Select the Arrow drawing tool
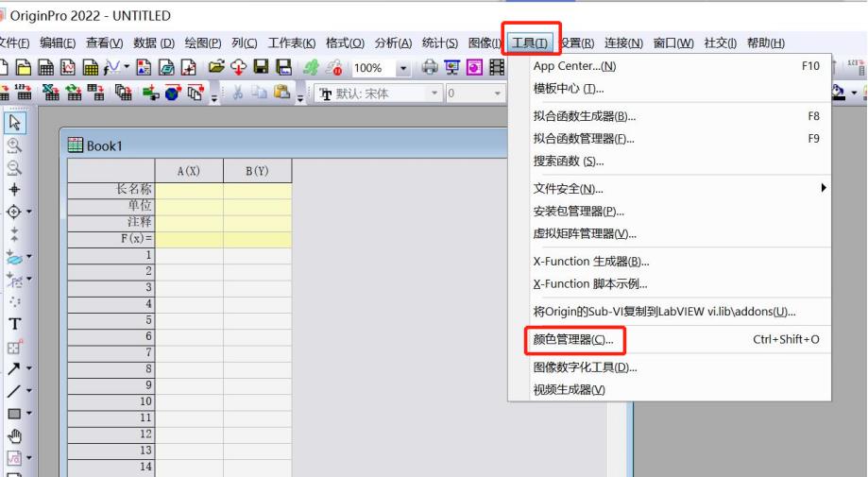868x477 pixels. tap(14, 368)
